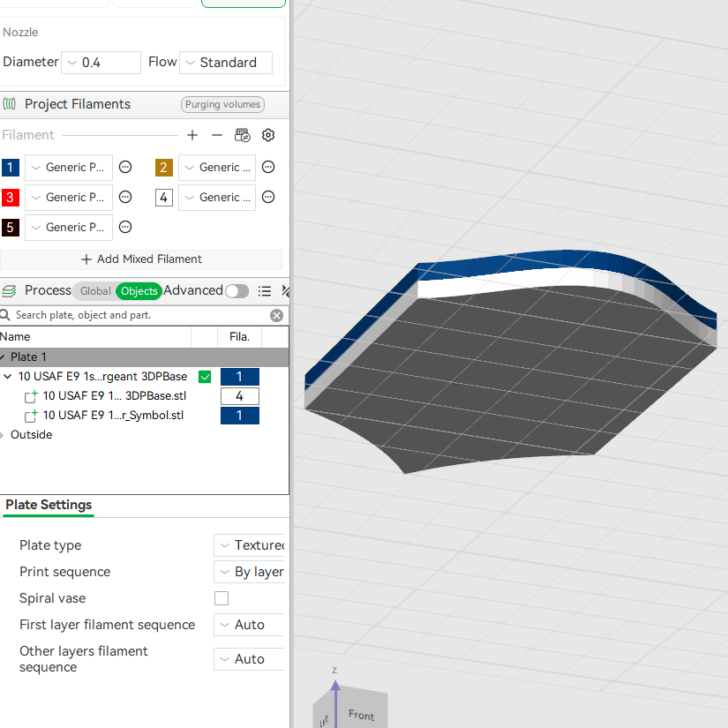Enable Spiral vase checkbox

pyautogui.click(x=221, y=598)
